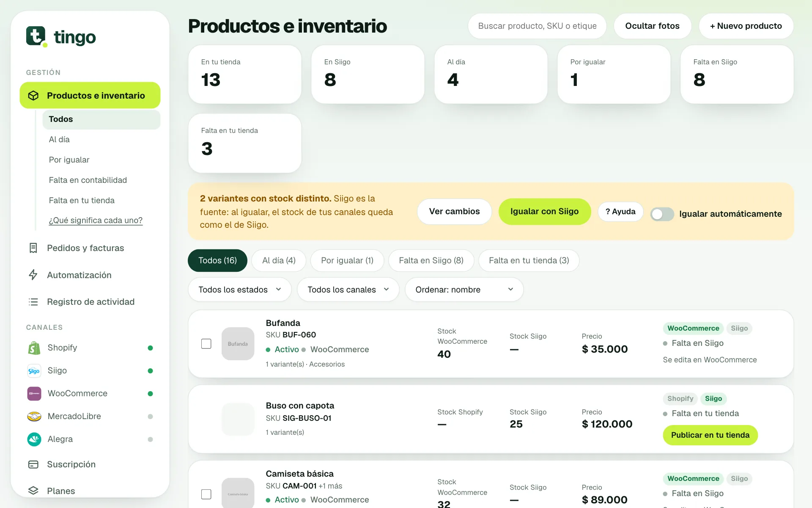
Task: Click the lightning icon for Automatización
Action: (33, 275)
